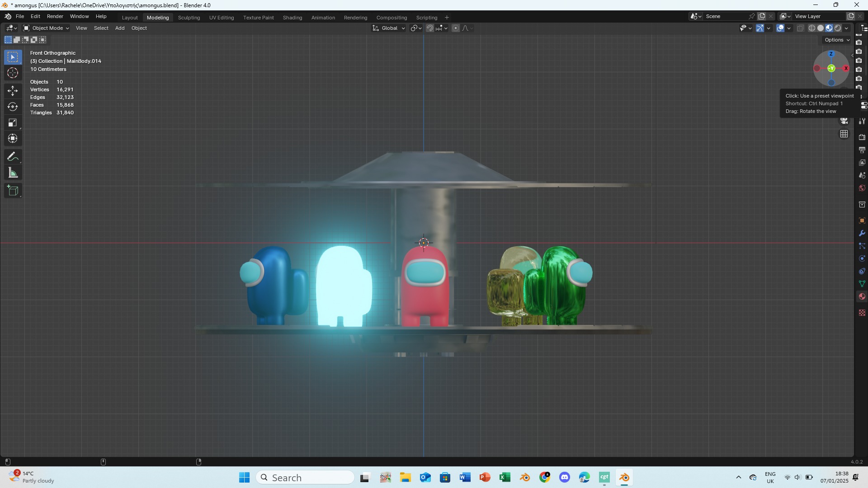Switch to the Shading workspace tab

(x=292, y=18)
